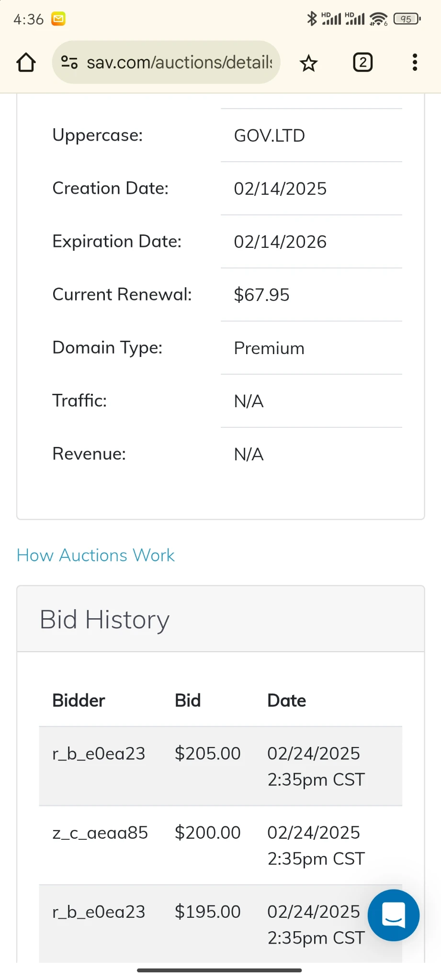
Task: Bookmark this page with the star icon
Action: click(308, 63)
